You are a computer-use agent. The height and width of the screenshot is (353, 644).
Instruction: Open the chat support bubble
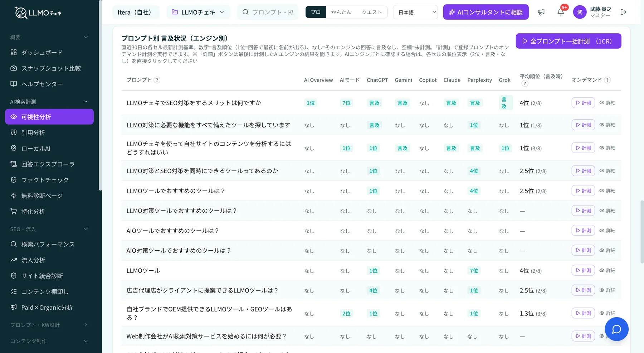click(x=616, y=329)
